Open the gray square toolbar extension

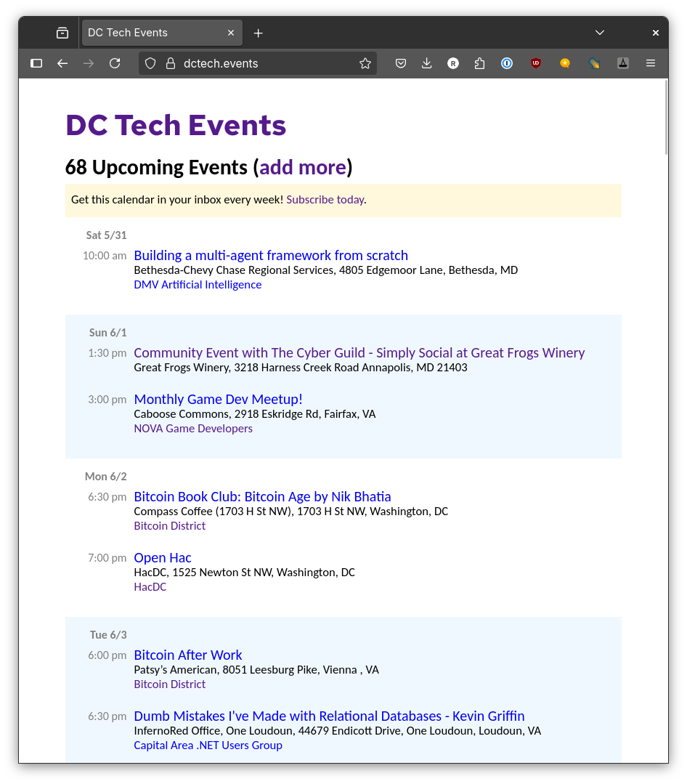pos(623,63)
